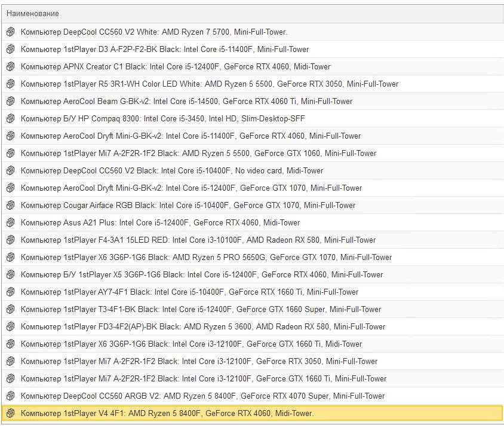Select Компьютер Asus A21 Plus text
The height and width of the screenshot is (431, 504).
tap(160, 223)
